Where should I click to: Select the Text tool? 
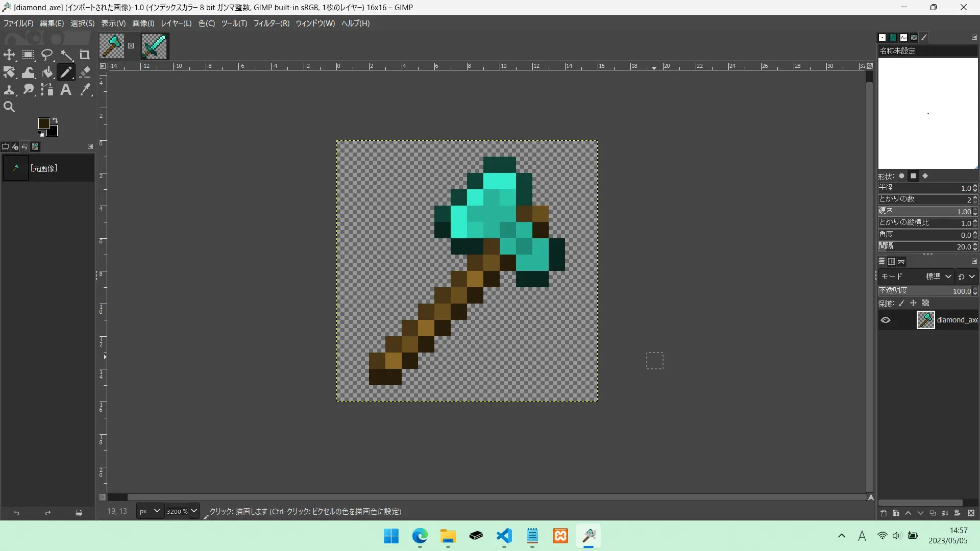pos(66,90)
